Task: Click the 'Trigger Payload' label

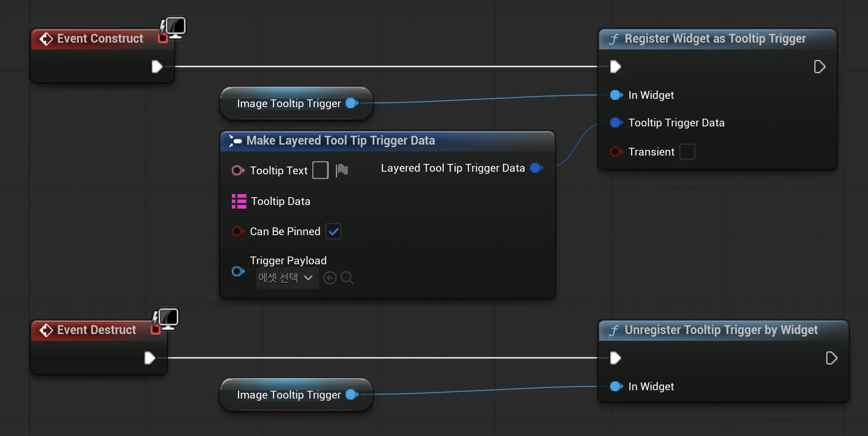Action: click(288, 261)
